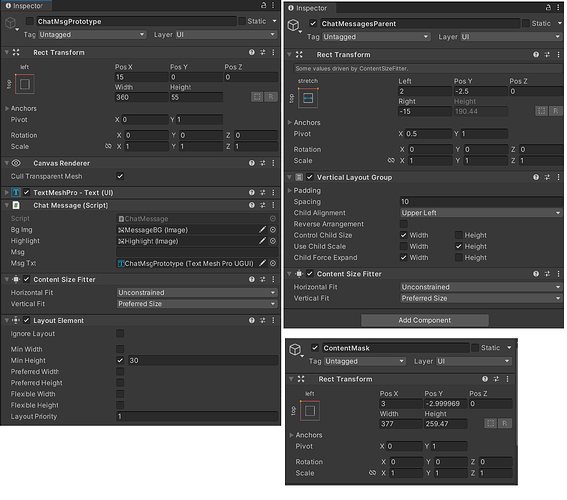
Task: Click the Spacing value field
Action: coord(481,201)
